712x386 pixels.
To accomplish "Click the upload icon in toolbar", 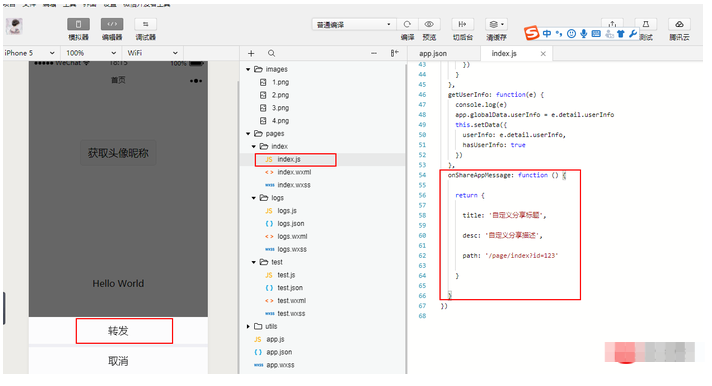I will tap(612, 24).
